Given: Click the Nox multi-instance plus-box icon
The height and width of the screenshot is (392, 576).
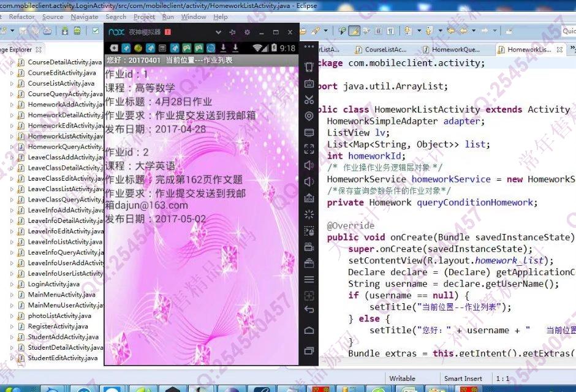Looking at the screenshot, I should 309,295.
